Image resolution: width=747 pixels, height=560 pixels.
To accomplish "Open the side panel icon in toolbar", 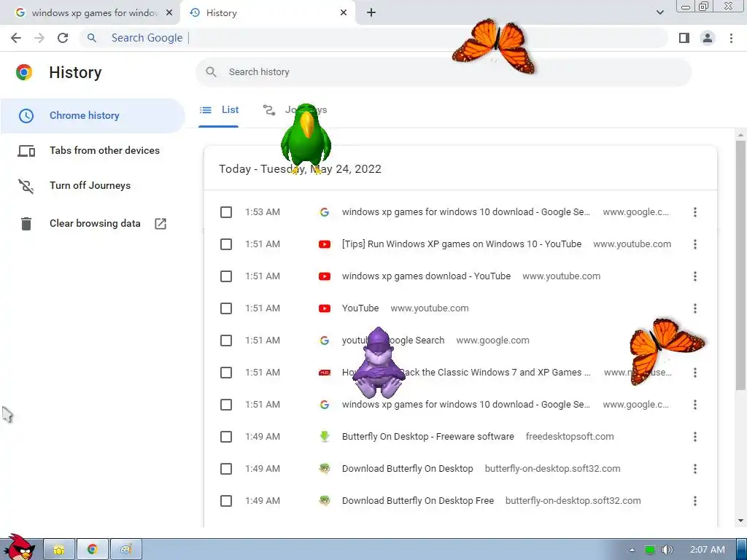I will [684, 38].
